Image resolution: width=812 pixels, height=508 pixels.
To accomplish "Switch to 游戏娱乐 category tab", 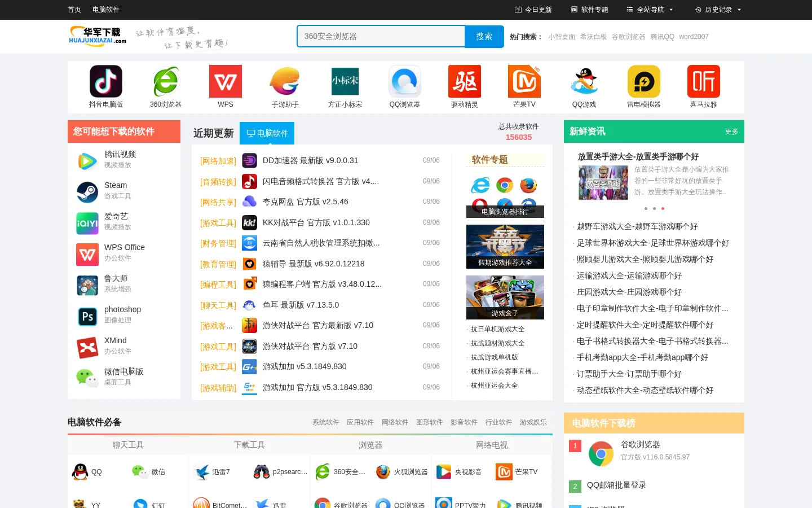I will [533, 422].
